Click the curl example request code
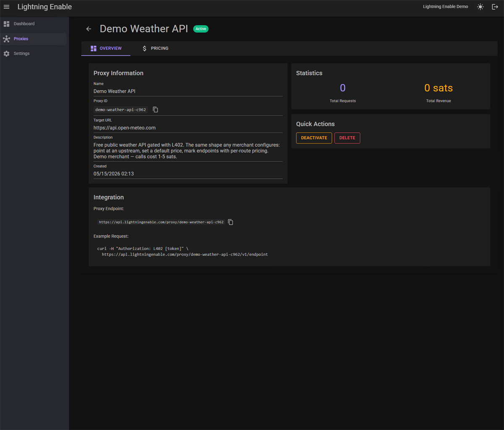The image size is (504, 430). (182, 251)
